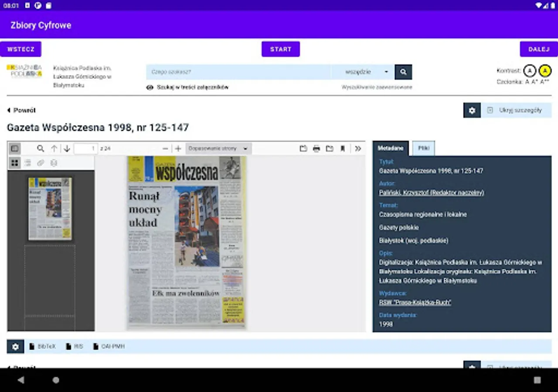The image size is (558, 392).
Task: Tap the Android home navigation button
Action: (x=56, y=380)
